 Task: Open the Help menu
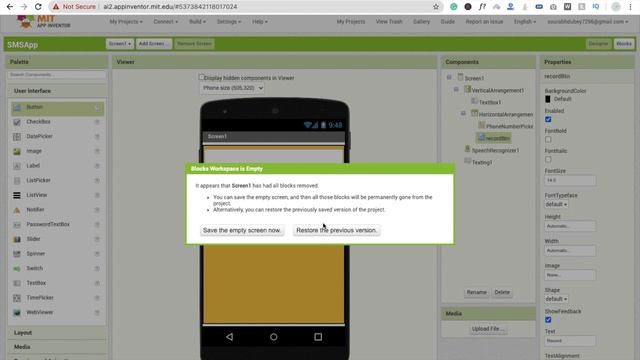click(260, 22)
